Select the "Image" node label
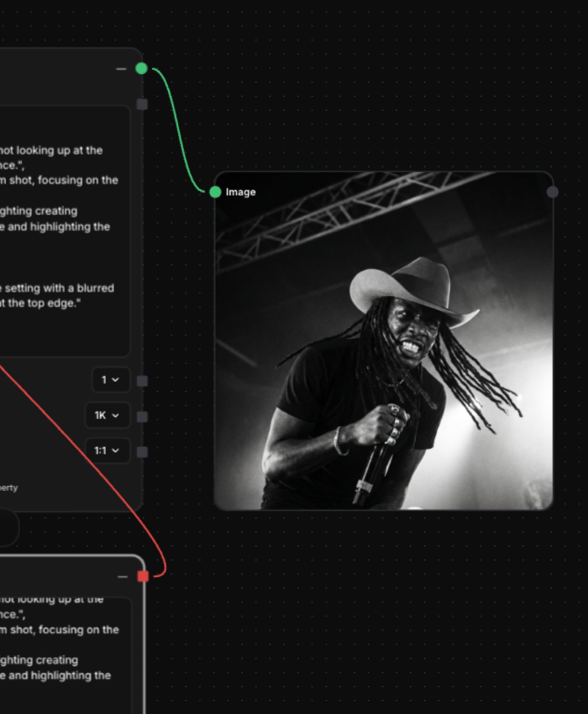Viewport: 588px width, 714px height. point(241,192)
